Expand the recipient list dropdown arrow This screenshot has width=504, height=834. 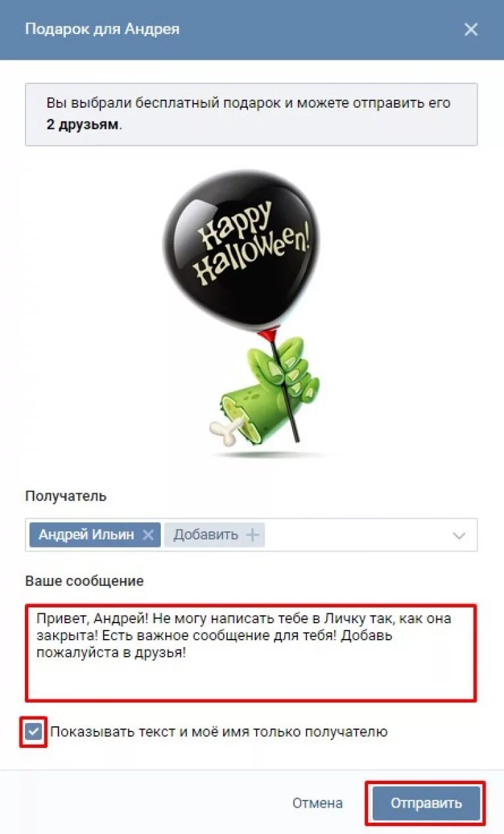pos(459,535)
